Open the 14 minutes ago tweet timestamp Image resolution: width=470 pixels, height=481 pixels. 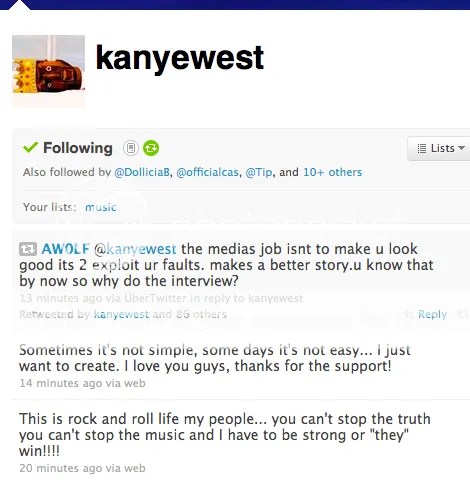[61, 383]
